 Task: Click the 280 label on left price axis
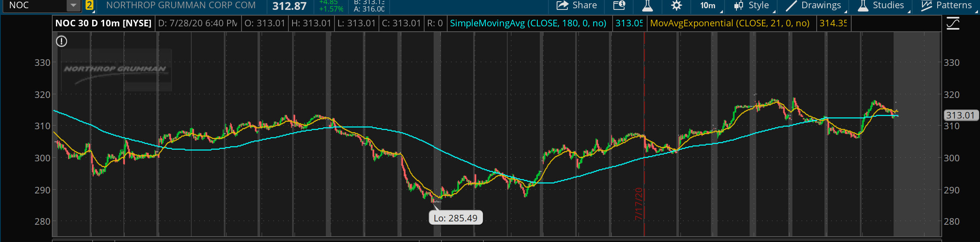(42, 221)
